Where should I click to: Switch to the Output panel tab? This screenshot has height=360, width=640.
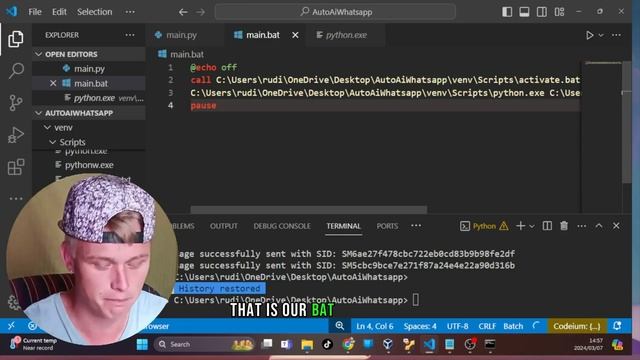click(224, 226)
